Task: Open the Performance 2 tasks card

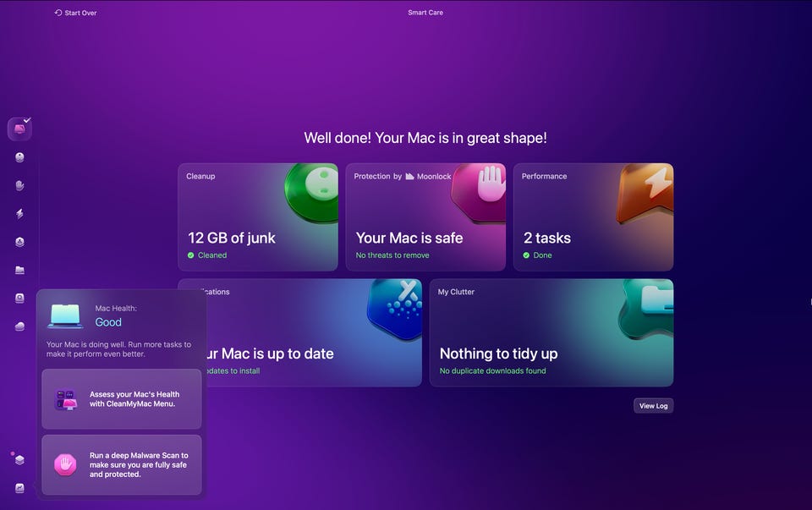Action: (x=594, y=217)
